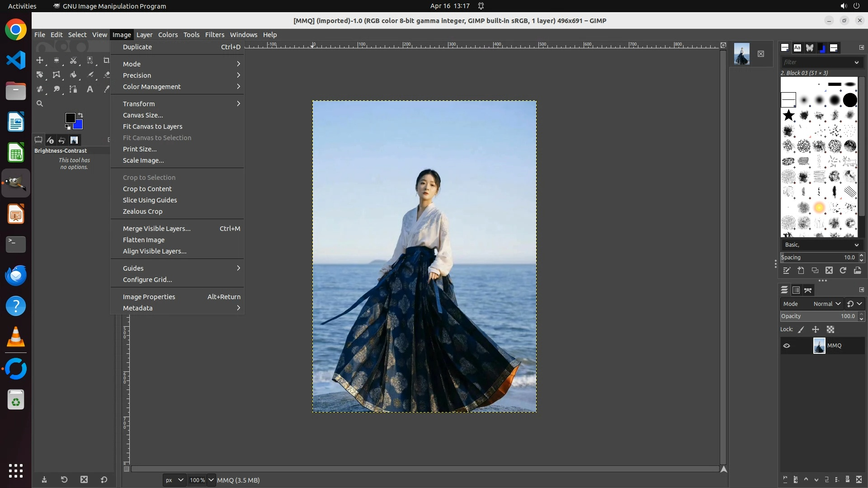Click the blue background color swatch
Screen dimensions: 868x488
(x=80, y=126)
